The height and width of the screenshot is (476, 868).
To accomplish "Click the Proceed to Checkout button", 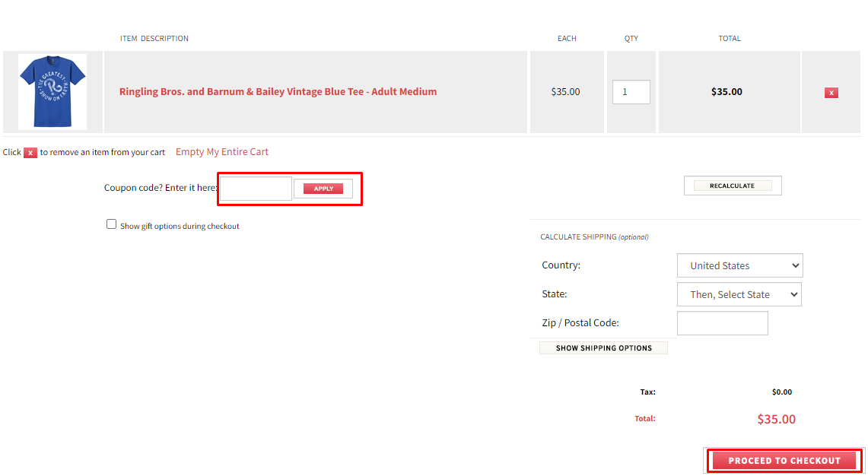I will pos(784,461).
